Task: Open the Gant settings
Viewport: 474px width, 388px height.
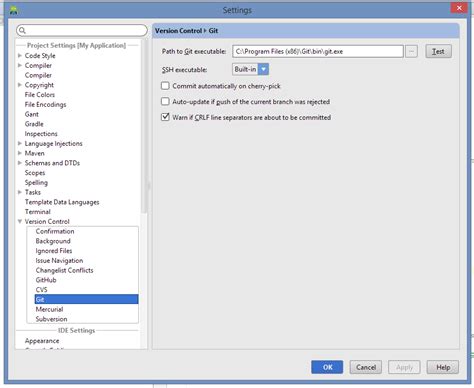Action: pos(32,114)
